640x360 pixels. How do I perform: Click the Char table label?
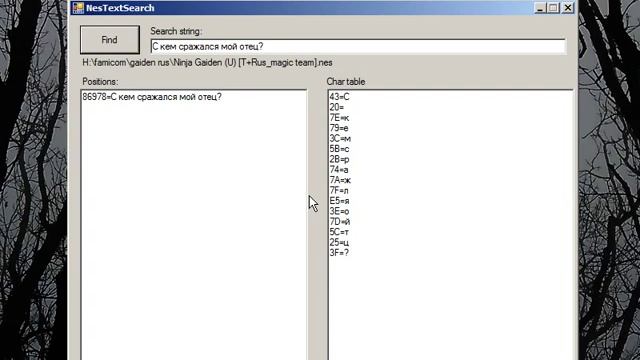(346, 82)
